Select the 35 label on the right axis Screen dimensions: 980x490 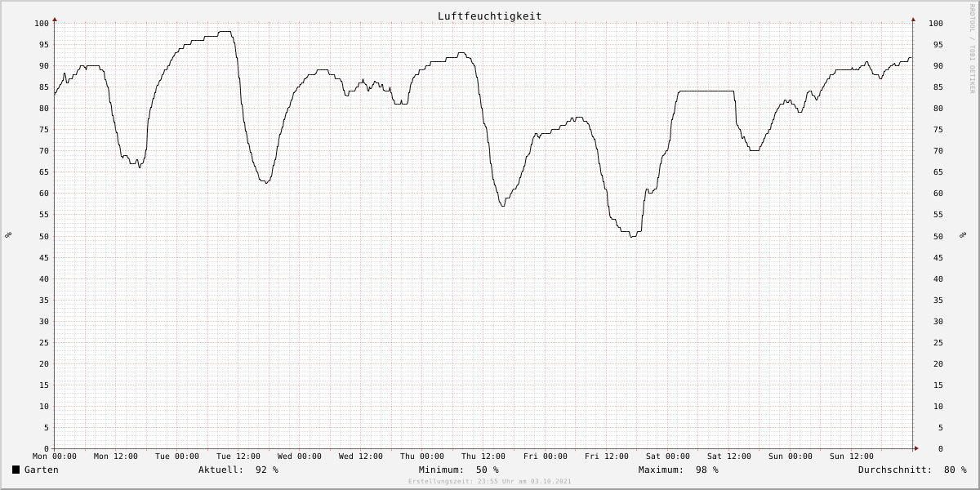938,300
